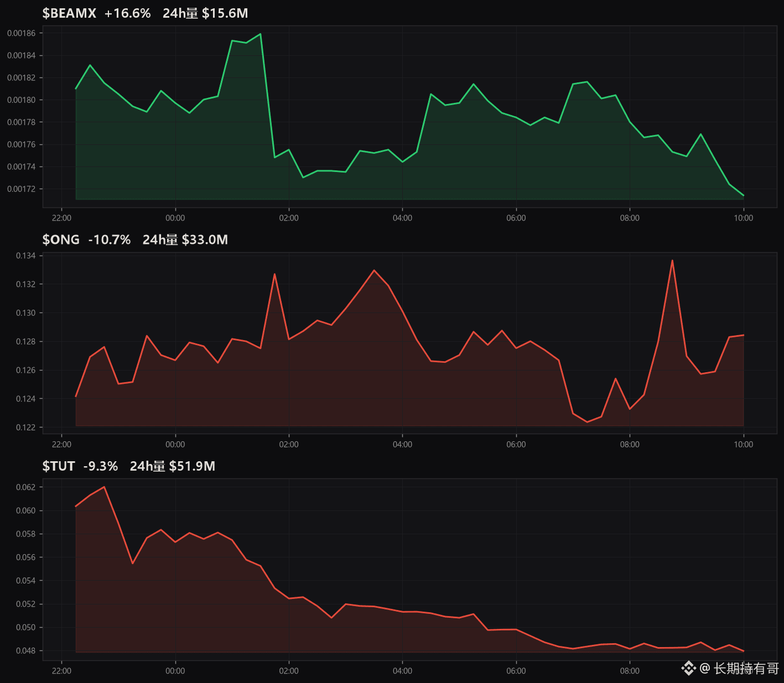Pick the 0.050 axis label on TUT chart
This screenshot has height=683, width=784.
pyautogui.click(x=26, y=627)
